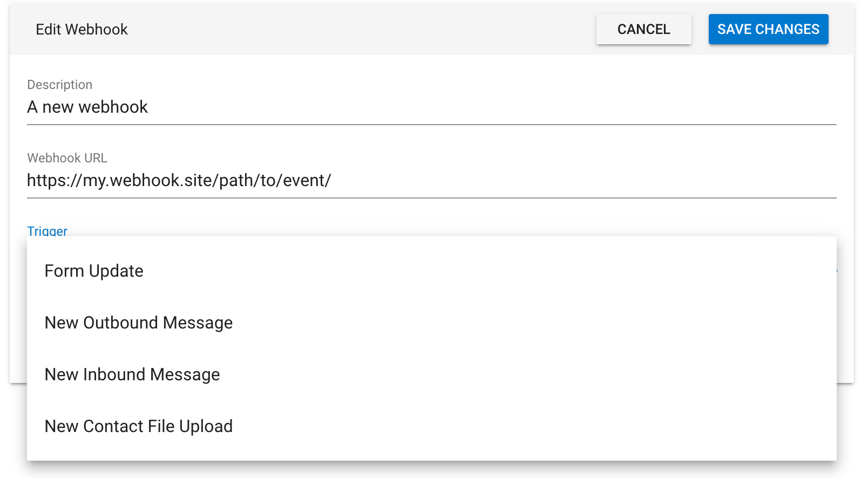
Task: Pick the New Inbound Message trigger
Action: click(132, 374)
